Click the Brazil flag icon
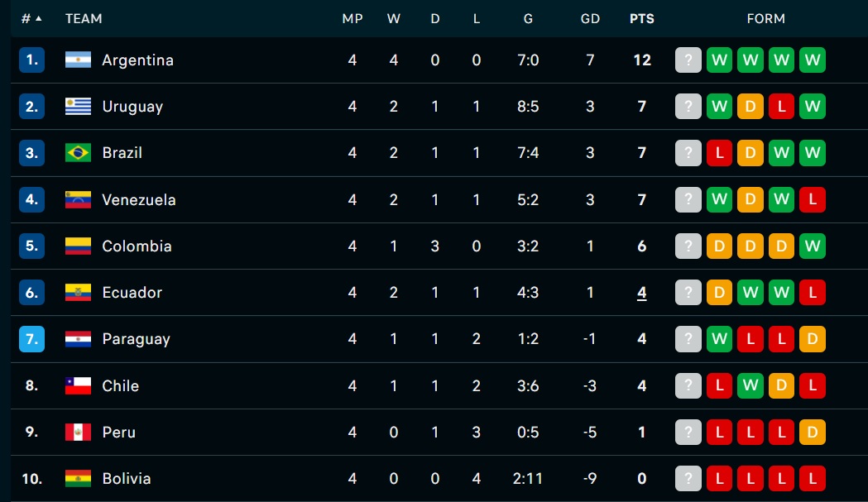Screen dimensions: 868x502 (x=78, y=153)
